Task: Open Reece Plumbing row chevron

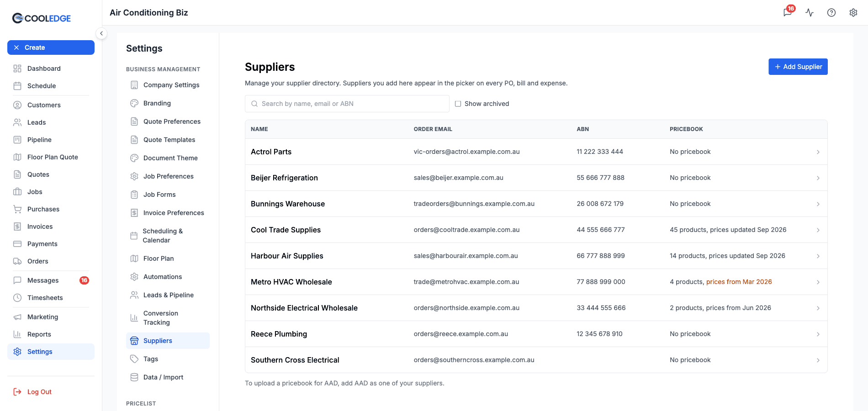Action: point(818,334)
